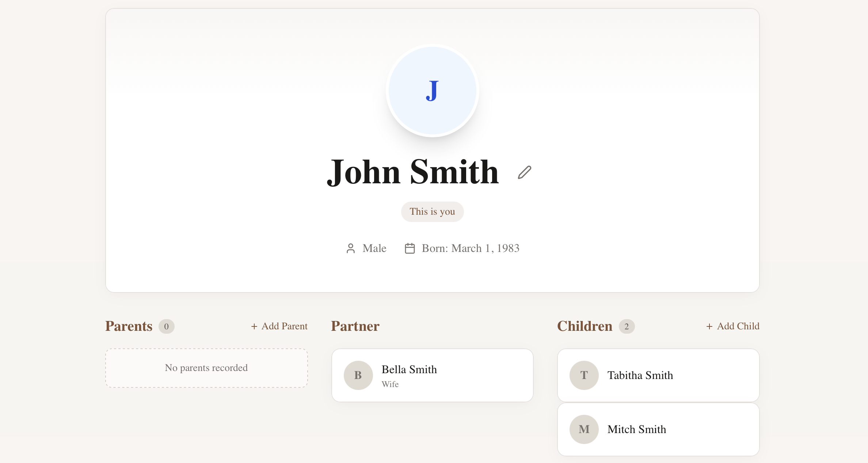Click the calendar icon beside birth date
Screen dimensions: 868x463
coord(410,248)
